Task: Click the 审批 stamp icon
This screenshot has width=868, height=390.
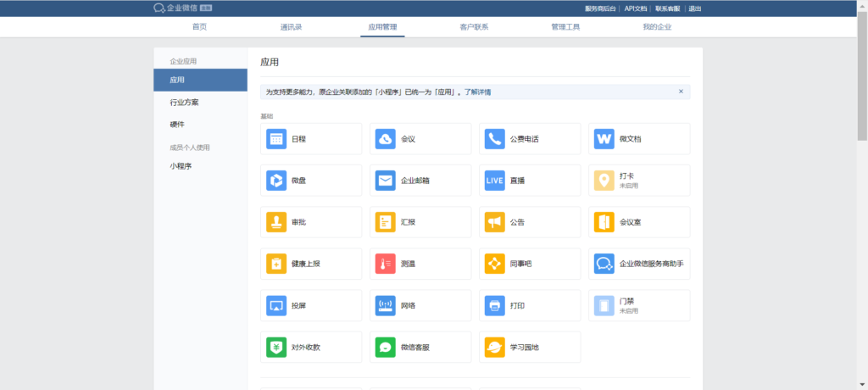Action: 276,222
